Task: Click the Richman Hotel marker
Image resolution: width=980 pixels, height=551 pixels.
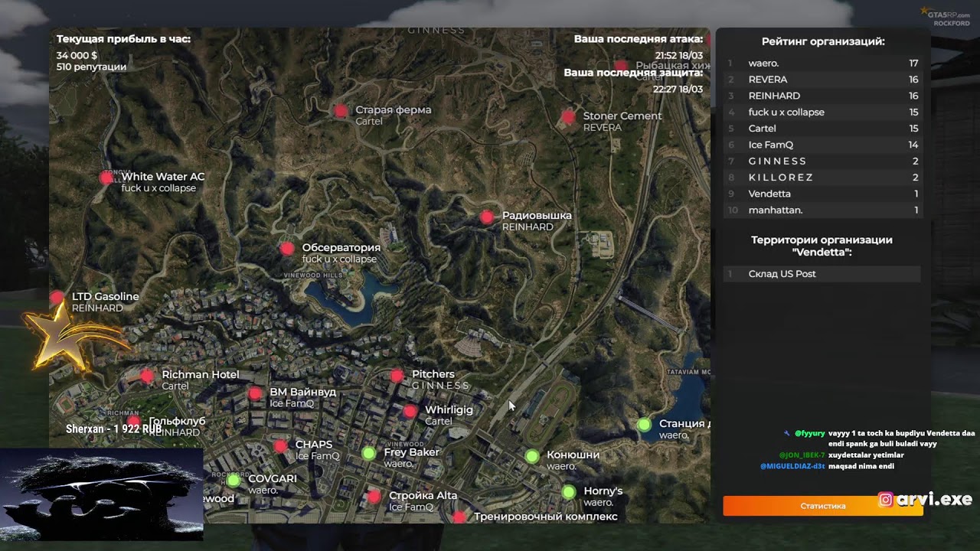Action: click(147, 376)
